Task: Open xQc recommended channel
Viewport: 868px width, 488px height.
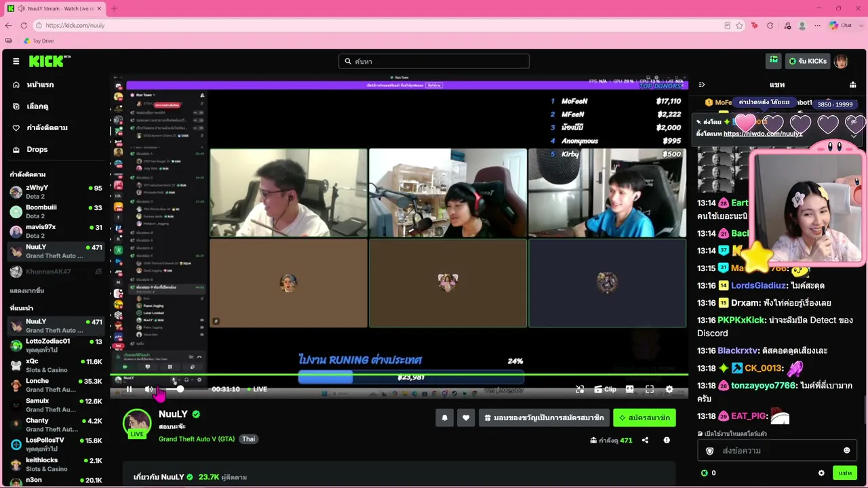Action: pyautogui.click(x=56, y=365)
